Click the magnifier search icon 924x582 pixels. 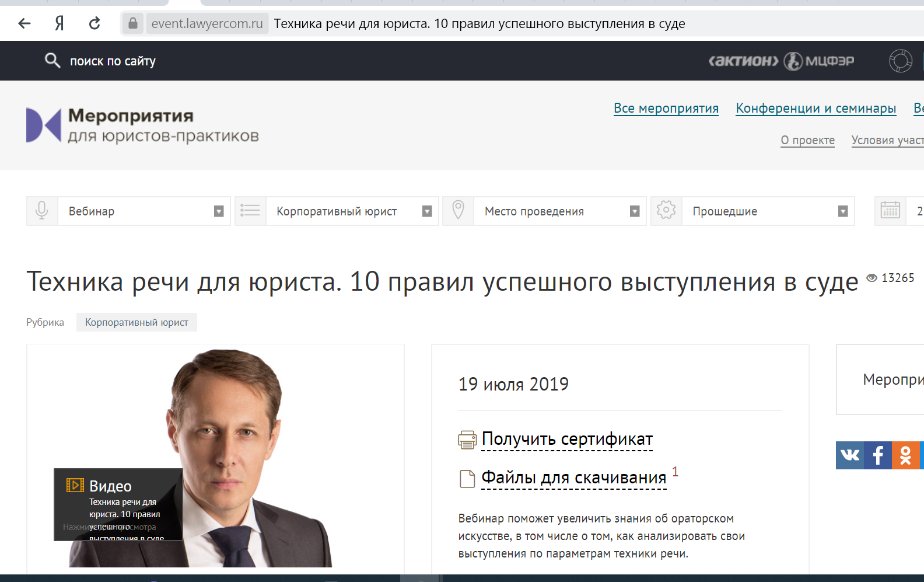pyautogui.click(x=52, y=60)
